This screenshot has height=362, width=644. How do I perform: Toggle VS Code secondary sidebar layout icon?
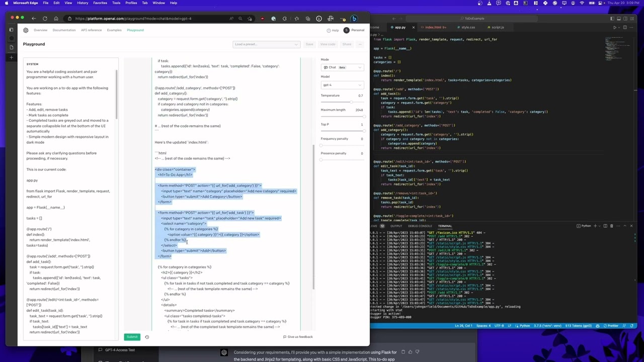point(624,19)
